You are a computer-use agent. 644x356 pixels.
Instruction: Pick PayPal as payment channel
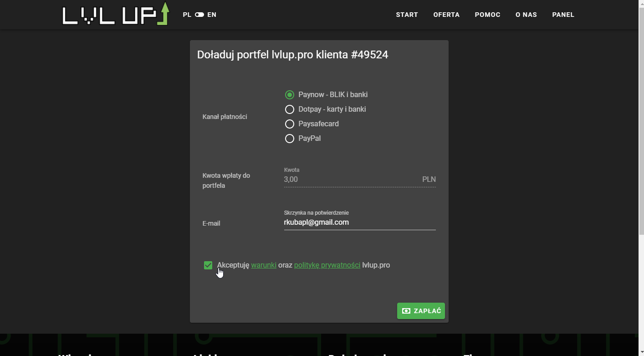point(289,139)
